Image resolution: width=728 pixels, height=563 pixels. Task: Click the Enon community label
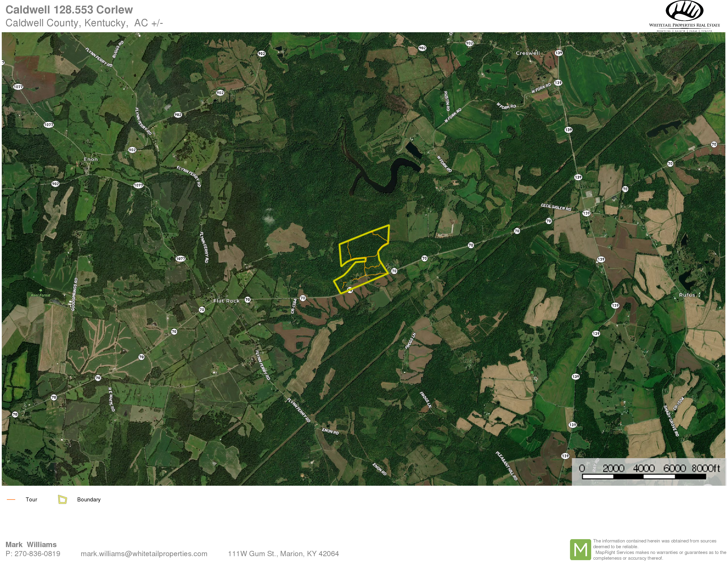coord(91,159)
